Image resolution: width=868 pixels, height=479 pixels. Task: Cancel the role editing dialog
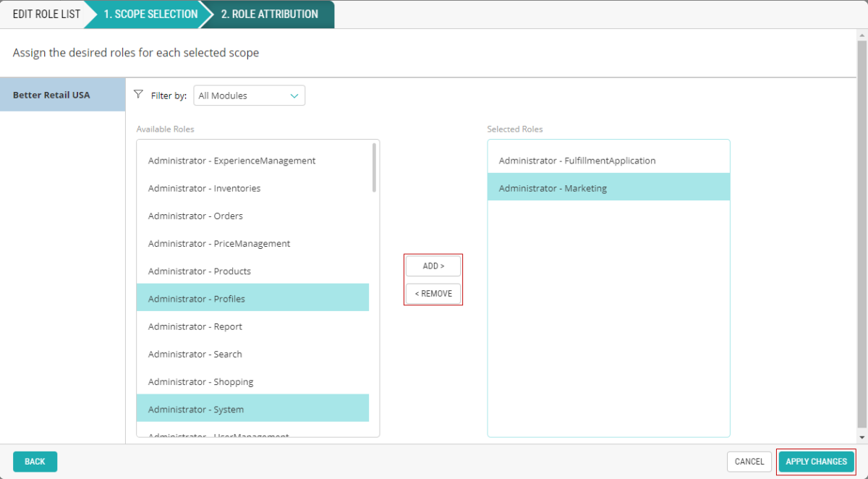[749, 462]
